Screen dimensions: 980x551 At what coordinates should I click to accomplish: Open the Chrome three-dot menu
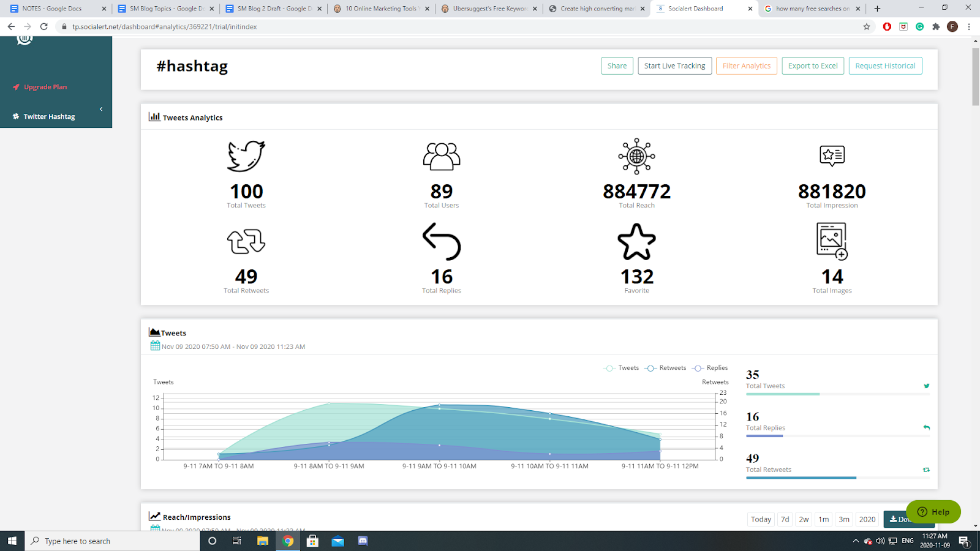coord(969,26)
